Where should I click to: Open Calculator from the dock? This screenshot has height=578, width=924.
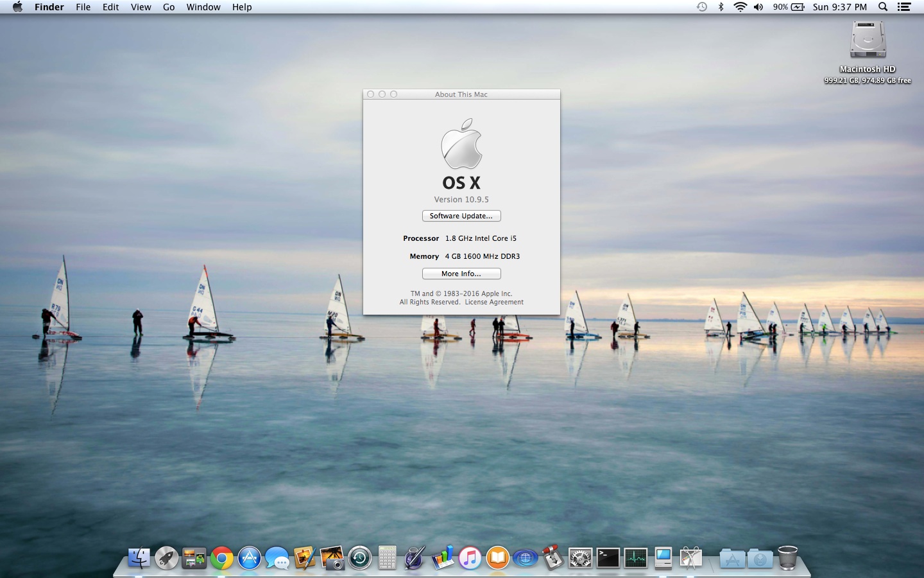387,558
